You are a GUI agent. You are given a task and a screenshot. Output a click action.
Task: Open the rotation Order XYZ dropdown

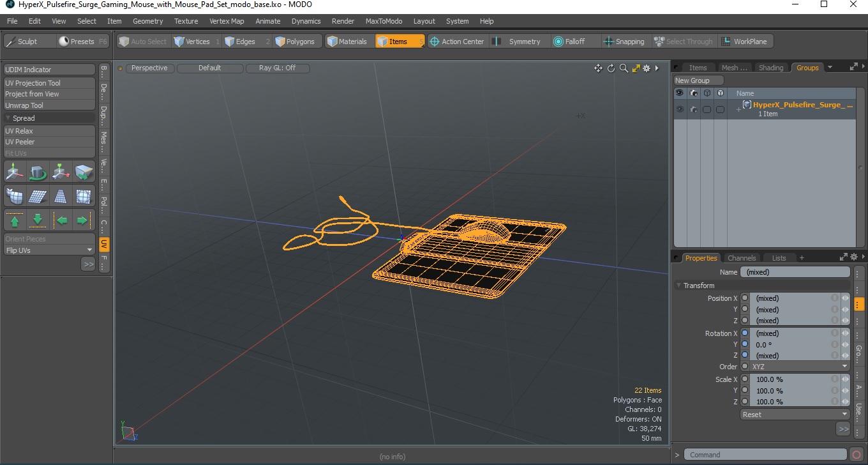point(795,367)
